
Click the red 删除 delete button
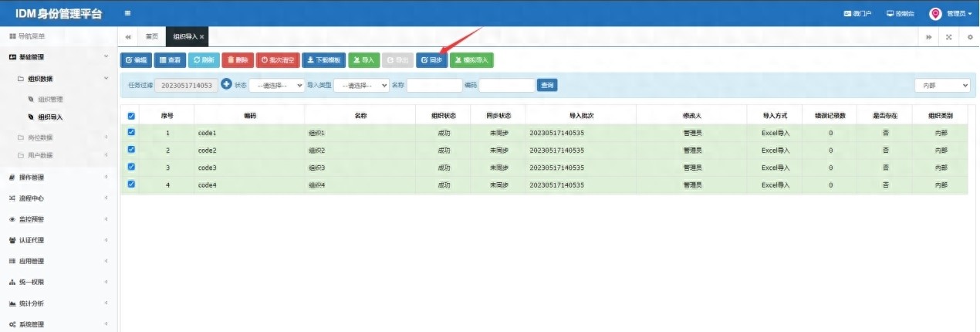tap(238, 59)
